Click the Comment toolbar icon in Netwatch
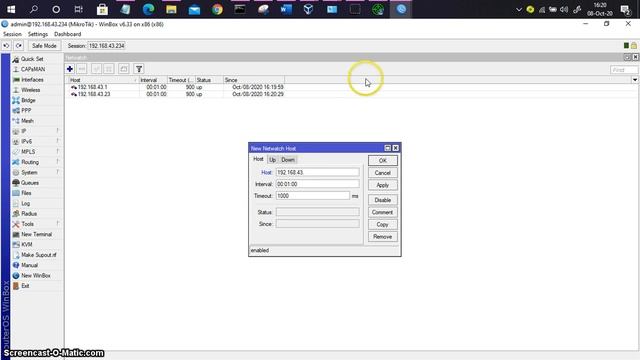Viewport: 640px width, 360px height. [124, 69]
